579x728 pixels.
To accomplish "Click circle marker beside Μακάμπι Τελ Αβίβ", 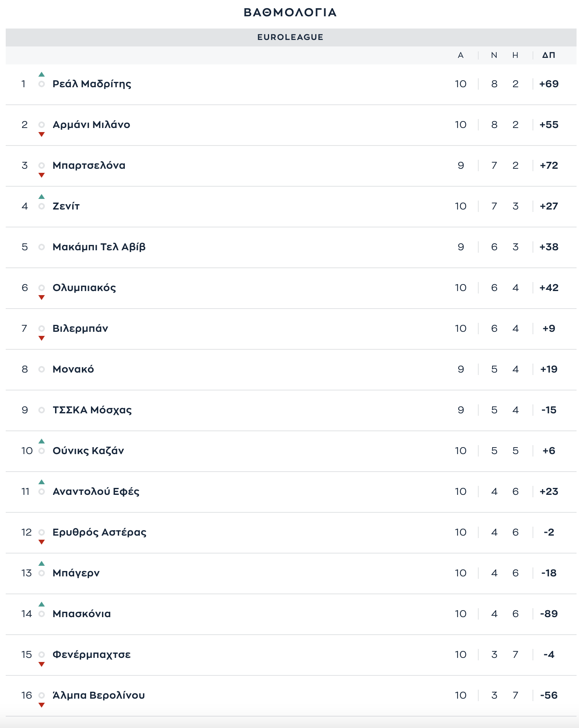I will 41,247.
